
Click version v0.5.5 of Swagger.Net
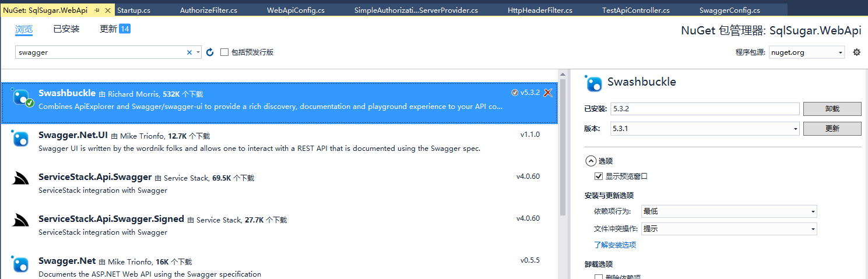click(x=530, y=260)
